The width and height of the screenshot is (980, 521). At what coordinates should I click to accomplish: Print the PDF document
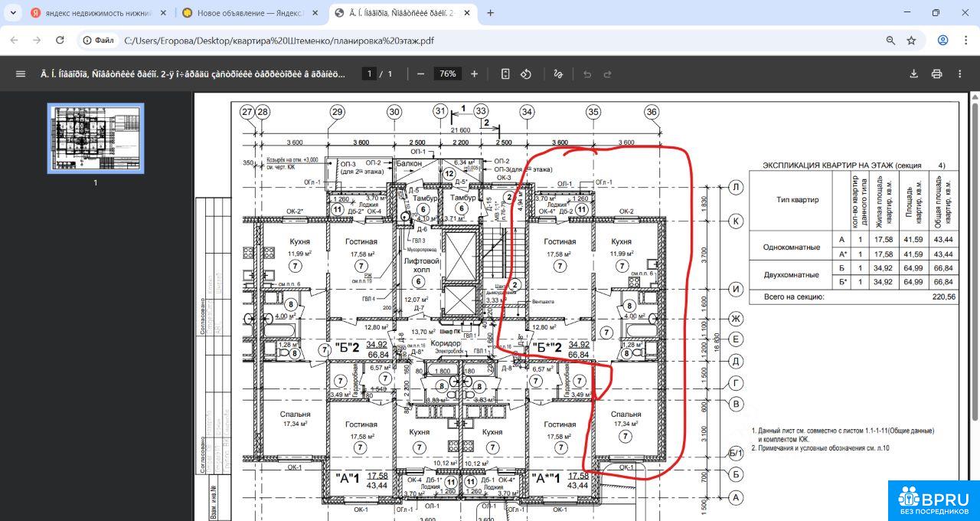coord(936,74)
